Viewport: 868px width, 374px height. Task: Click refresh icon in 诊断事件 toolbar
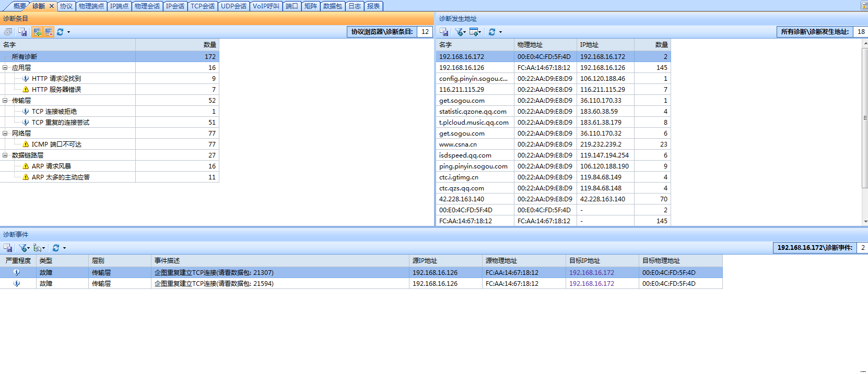(x=56, y=248)
